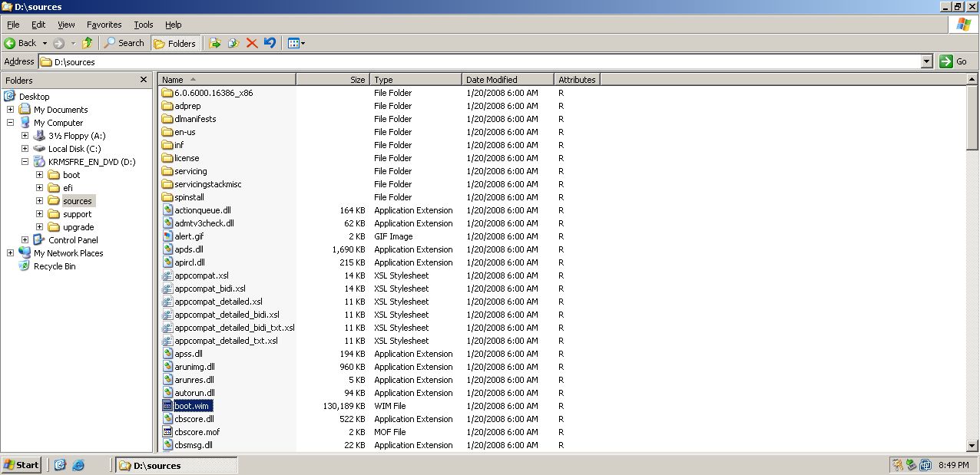Viewport: 980px width, 475px height.
Task: Select the cbscore.mof file icon
Action: pyautogui.click(x=168, y=432)
